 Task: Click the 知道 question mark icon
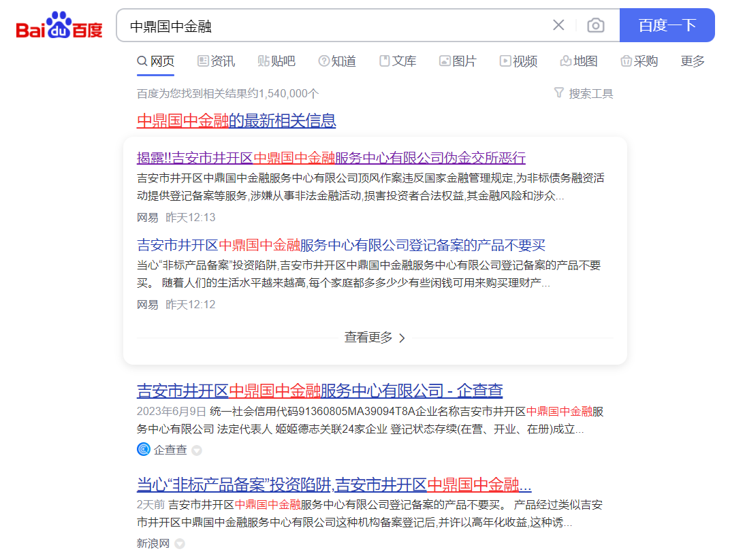point(323,61)
